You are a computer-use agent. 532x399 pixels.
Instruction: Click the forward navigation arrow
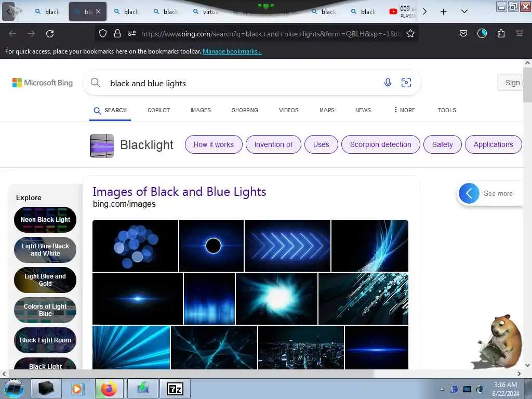tap(31, 34)
